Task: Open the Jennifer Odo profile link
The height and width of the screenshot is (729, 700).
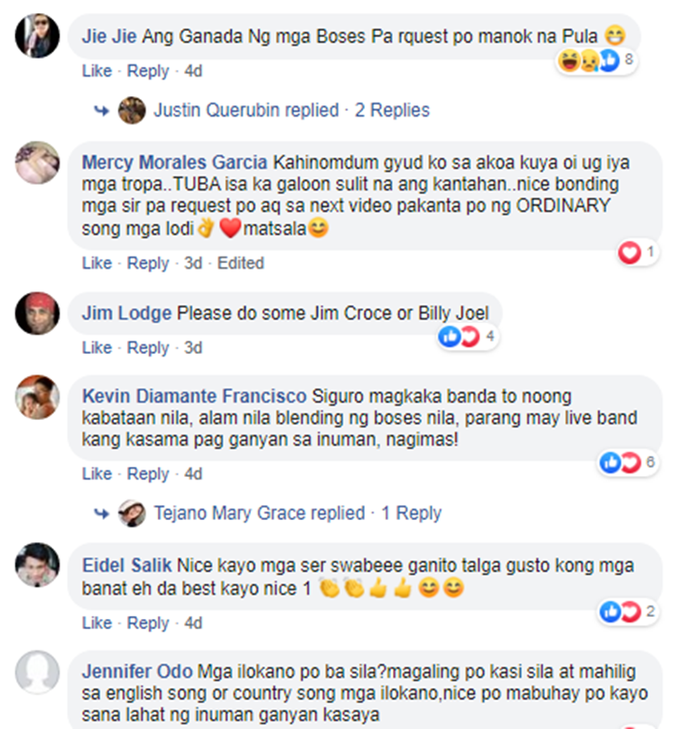Action: point(137,672)
